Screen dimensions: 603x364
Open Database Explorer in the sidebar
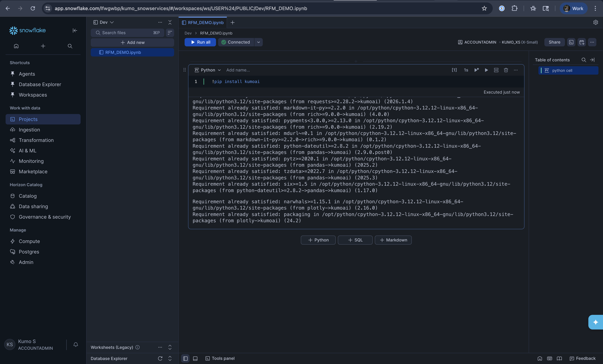pyautogui.click(x=40, y=84)
